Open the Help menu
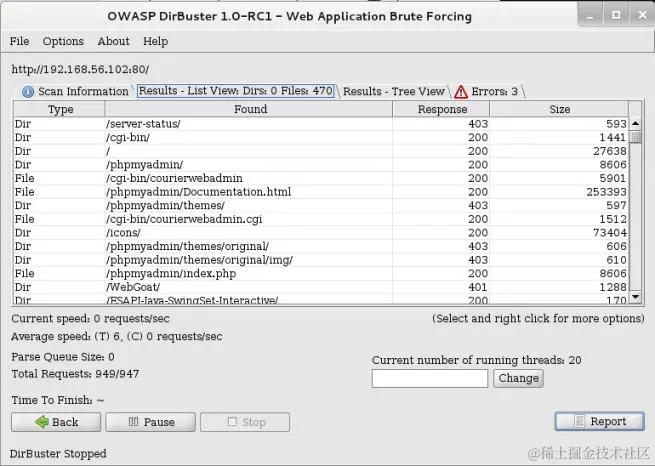The width and height of the screenshot is (655, 466). point(155,41)
